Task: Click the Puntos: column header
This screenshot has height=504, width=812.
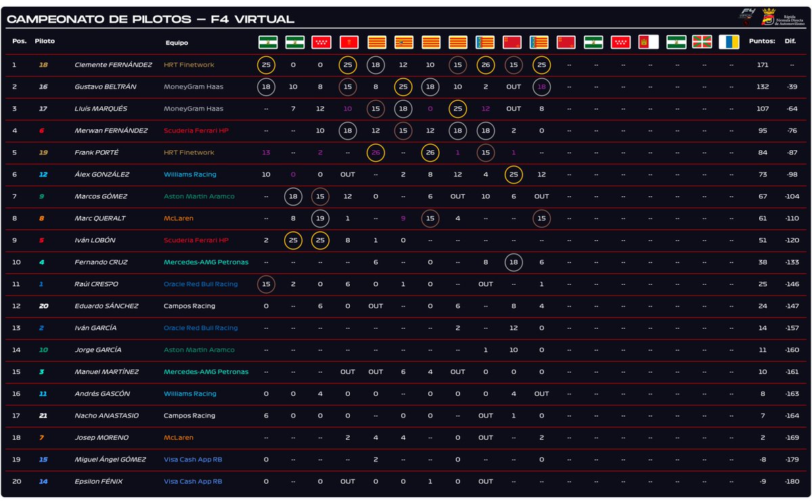Action: [x=763, y=42]
